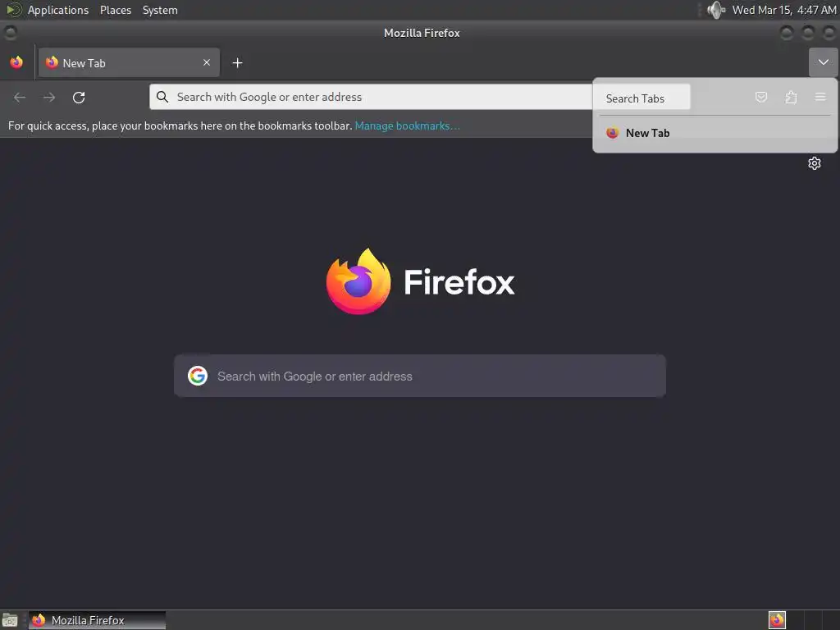Open the Firefox View pinned icon
The width and height of the screenshot is (840, 630).
(x=16, y=62)
